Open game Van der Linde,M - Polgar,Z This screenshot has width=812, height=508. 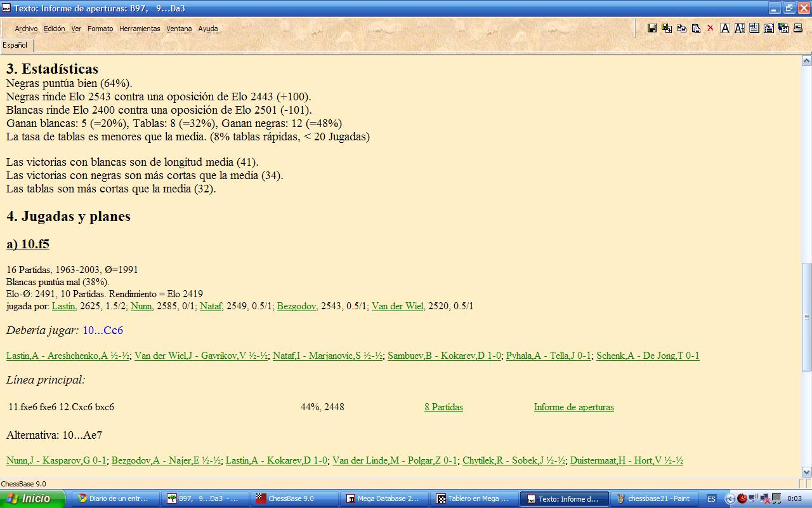pos(395,460)
